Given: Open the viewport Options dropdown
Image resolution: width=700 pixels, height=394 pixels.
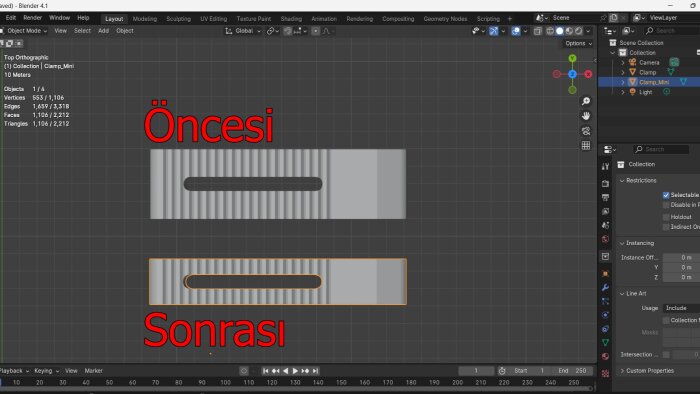Looking at the screenshot, I should (x=579, y=43).
